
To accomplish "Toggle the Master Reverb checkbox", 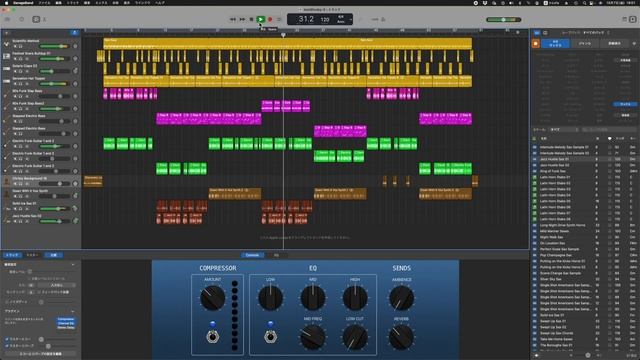I will (7, 346).
